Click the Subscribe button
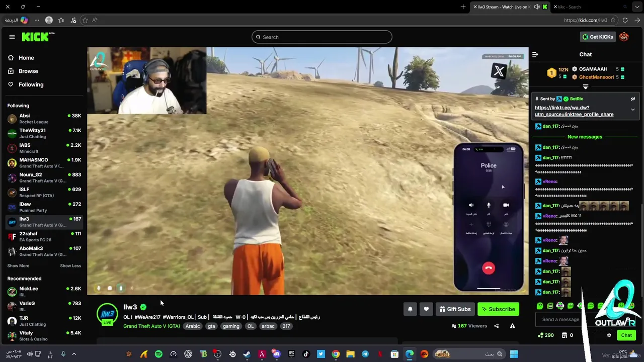 [x=498, y=309]
